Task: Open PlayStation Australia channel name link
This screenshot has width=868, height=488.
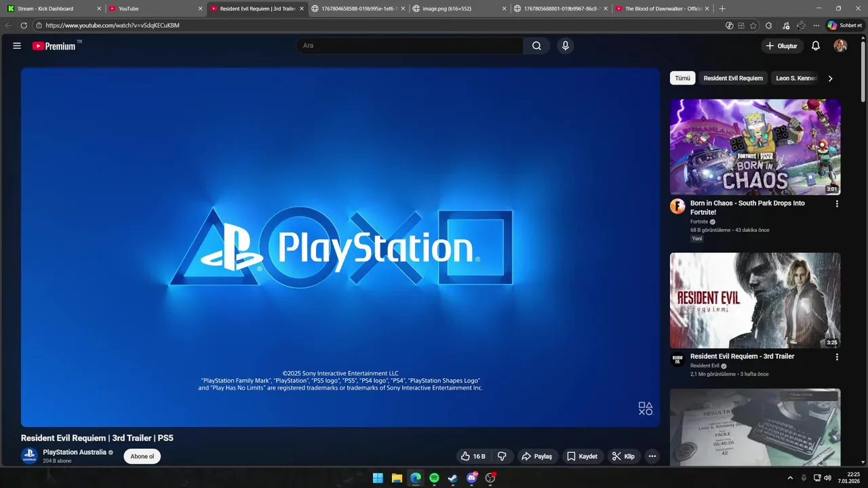Action: pos(75,452)
